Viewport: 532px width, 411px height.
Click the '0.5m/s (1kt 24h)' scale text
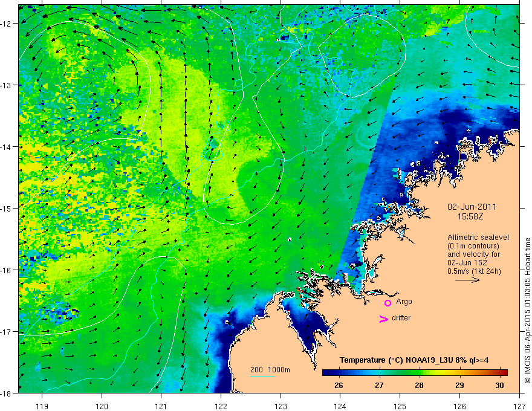point(474,271)
